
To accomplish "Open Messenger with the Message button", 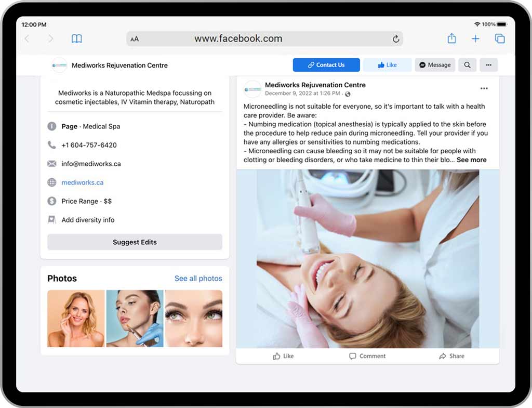I will point(435,65).
